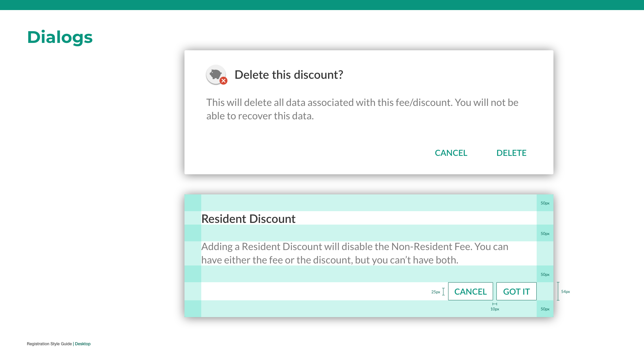Open the Desktop link in the footer
The height and width of the screenshot is (362, 644).
tap(83, 344)
